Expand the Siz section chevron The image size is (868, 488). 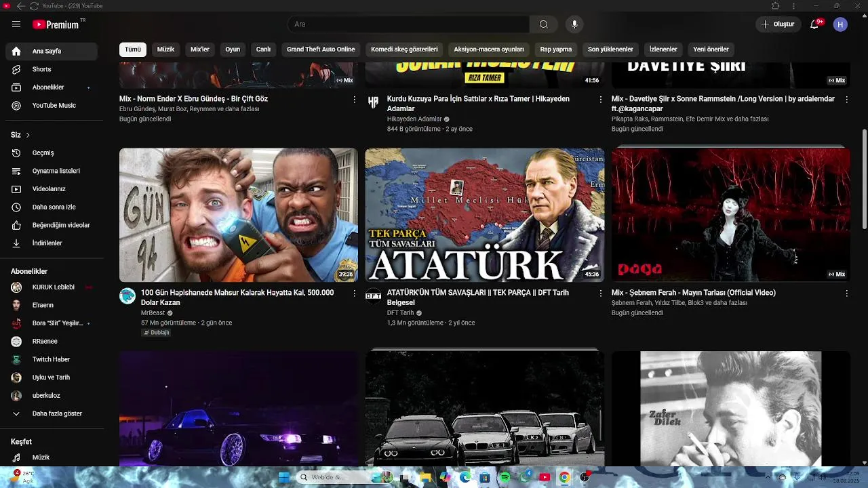coord(28,135)
